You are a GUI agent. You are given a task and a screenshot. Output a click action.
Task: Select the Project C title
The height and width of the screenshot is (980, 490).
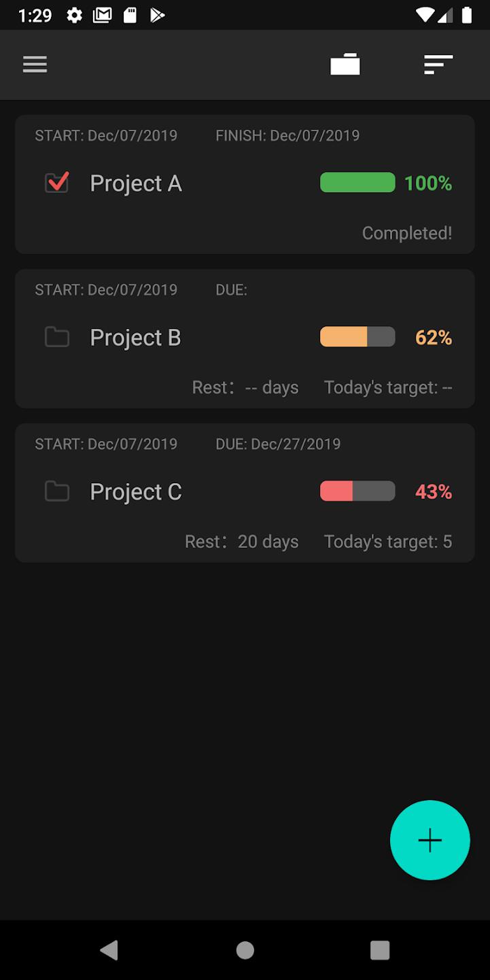(x=136, y=492)
